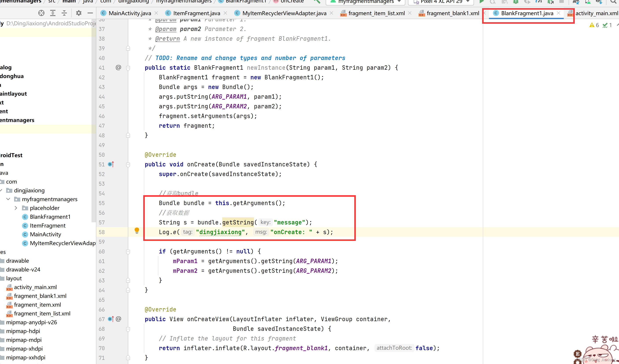Click the green Run triangle in toolbar

click(481, 2)
